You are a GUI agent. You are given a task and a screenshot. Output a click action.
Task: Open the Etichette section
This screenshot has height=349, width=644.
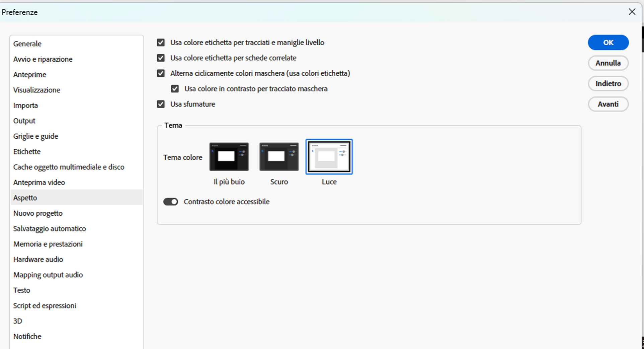(x=76, y=152)
